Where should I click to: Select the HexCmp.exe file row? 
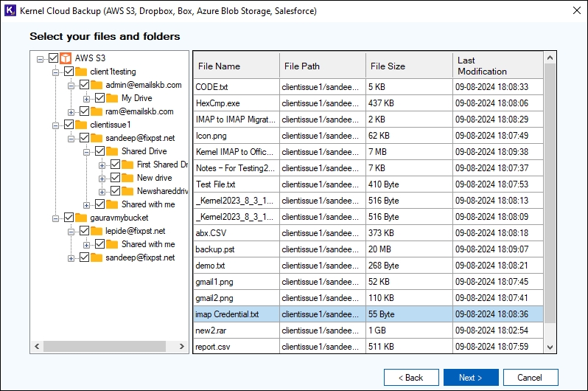[368, 103]
